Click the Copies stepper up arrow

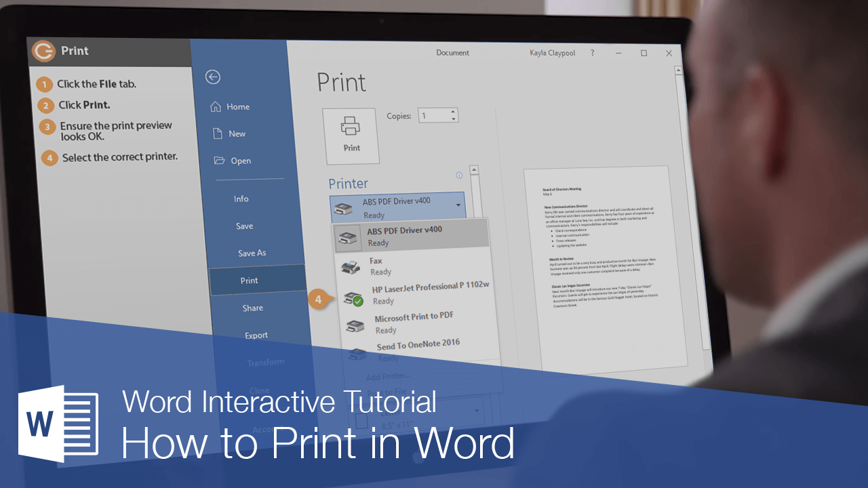(454, 110)
